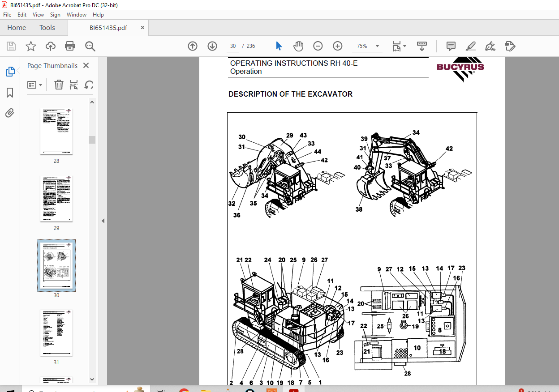The width and height of the screenshot is (559, 392).
Task: Open the View menu
Action: pos(39,15)
